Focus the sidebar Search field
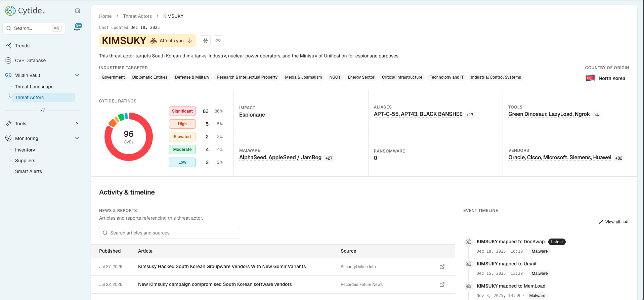The width and height of the screenshot is (644, 300). point(34,28)
